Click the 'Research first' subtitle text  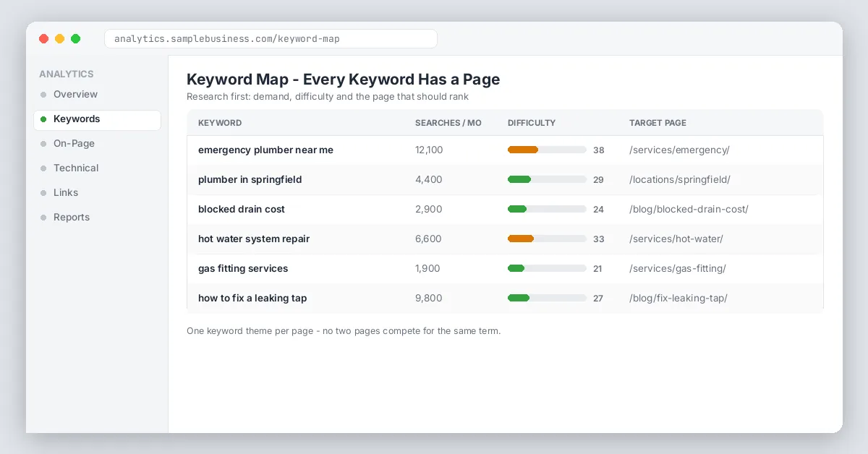[x=328, y=97]
